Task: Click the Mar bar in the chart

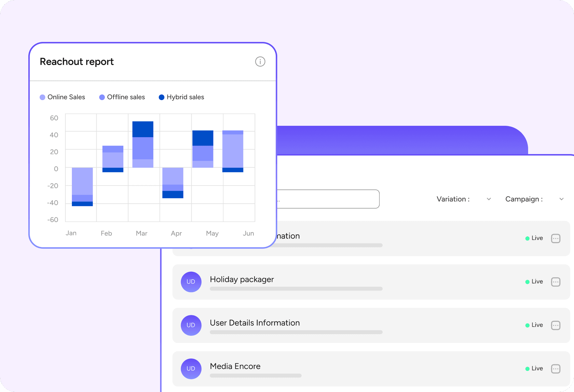Action: pos(143,144)
